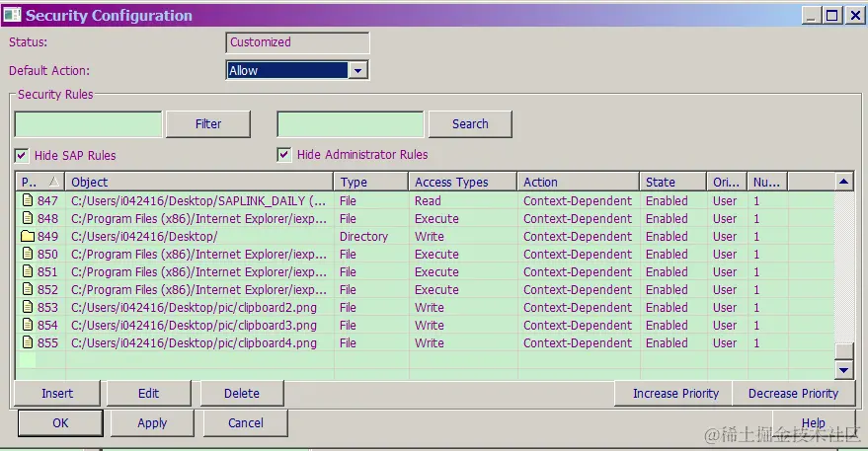Sort by the Nu... column header
Screen dimensions: 868x451
767,182
